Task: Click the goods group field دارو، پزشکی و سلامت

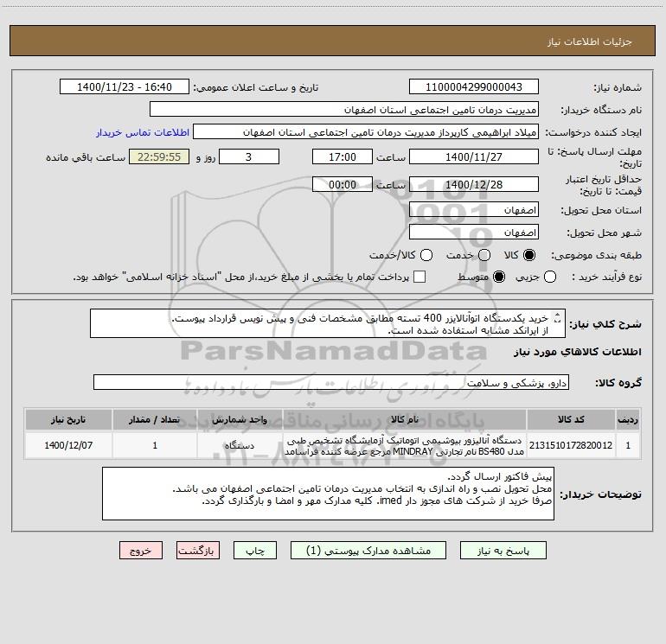Action: click(x=331, y=382)
